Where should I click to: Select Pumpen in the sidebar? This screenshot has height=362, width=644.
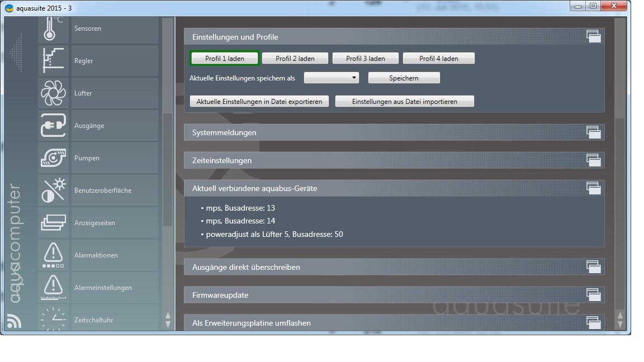115,158
